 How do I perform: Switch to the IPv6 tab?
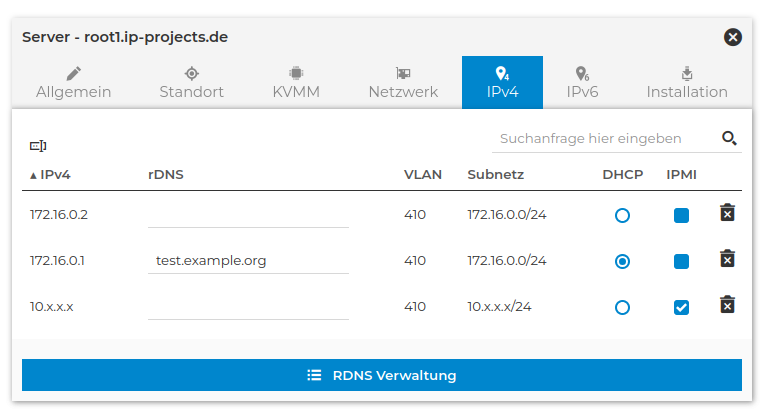tap(582, 83)
